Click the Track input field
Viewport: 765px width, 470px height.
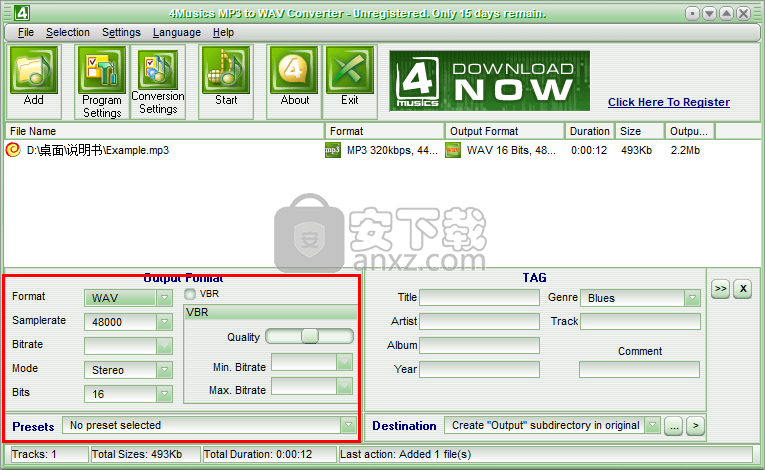pos(640,322)
